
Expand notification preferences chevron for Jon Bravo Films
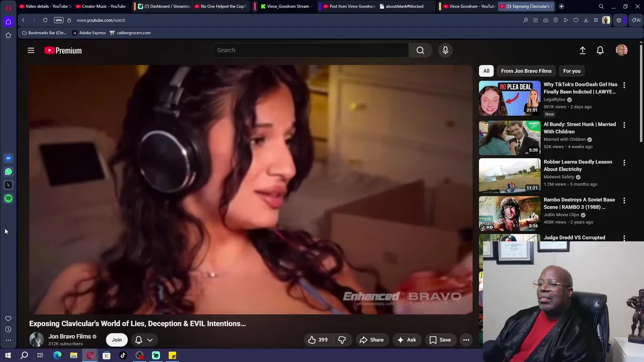pos(150,340)
